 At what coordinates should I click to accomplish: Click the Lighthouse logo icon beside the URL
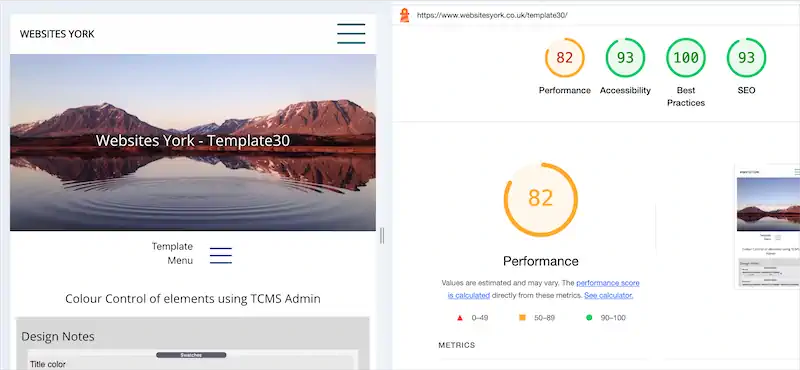click(x=405, y=15)
